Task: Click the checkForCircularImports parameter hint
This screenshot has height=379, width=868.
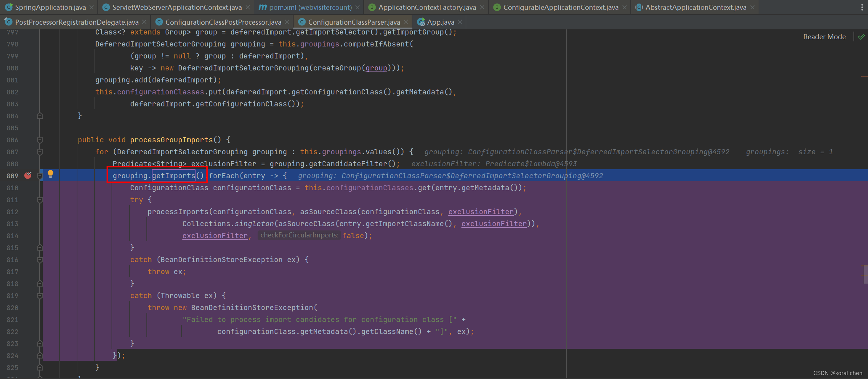Action: 299,235
